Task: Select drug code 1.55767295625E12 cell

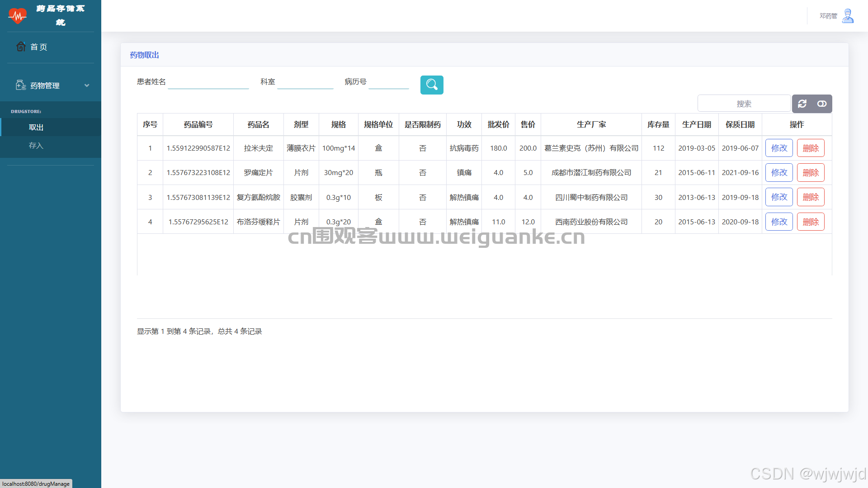Action: [x=198, y=222]
